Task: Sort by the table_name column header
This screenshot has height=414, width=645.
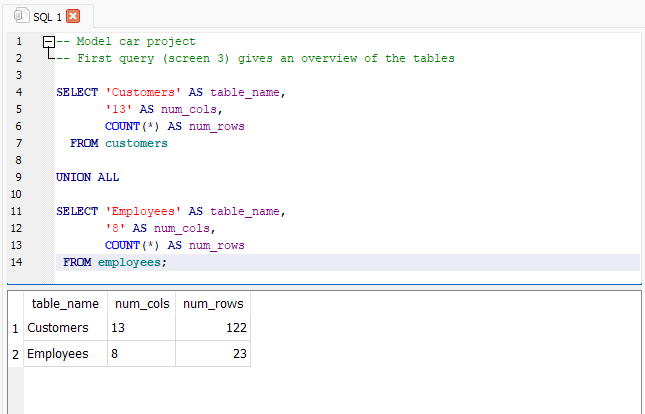Action: click(65, 304)
